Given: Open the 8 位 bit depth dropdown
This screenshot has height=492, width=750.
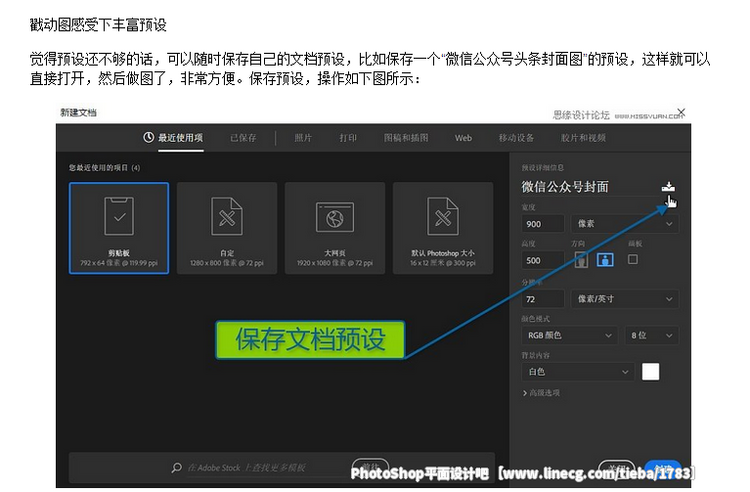Looking at the screenshot, I should tap(651, 335).
